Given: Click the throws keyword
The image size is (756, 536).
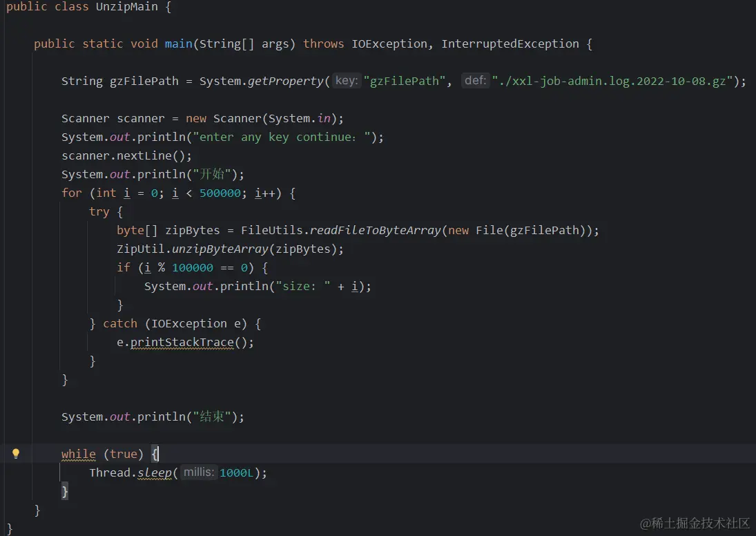Looking at the screenshot, I should [324, 44].
